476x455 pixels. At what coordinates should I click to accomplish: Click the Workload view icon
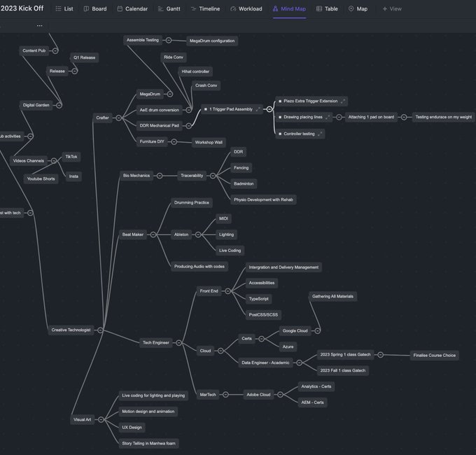pyautogui.click(x=233, y=9)
